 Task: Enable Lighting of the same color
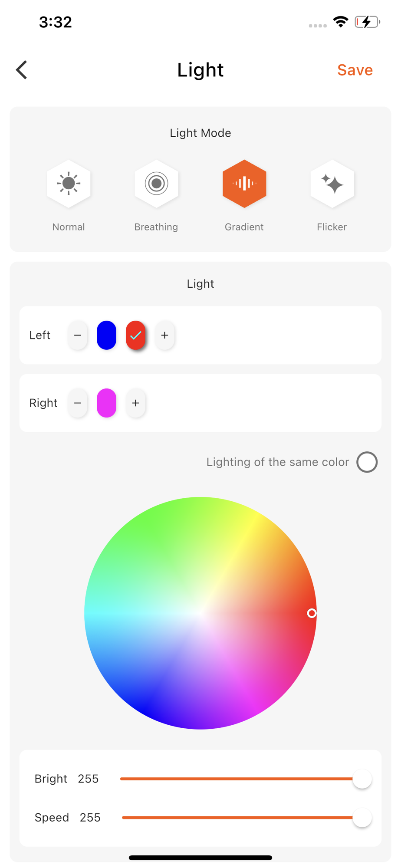(x=367, y=462)
